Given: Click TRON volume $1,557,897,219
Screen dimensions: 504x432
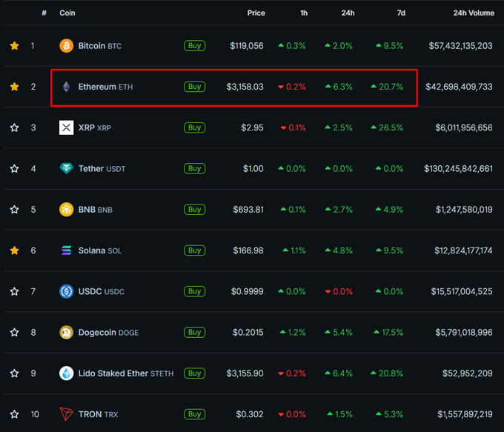Looking at the screenshot, I should (465, 414).
